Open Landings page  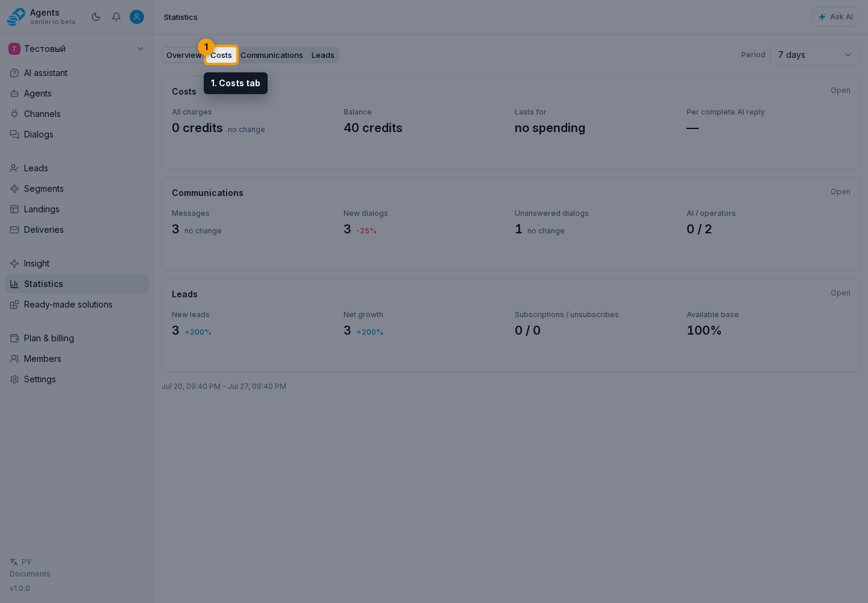click(77, 209)
